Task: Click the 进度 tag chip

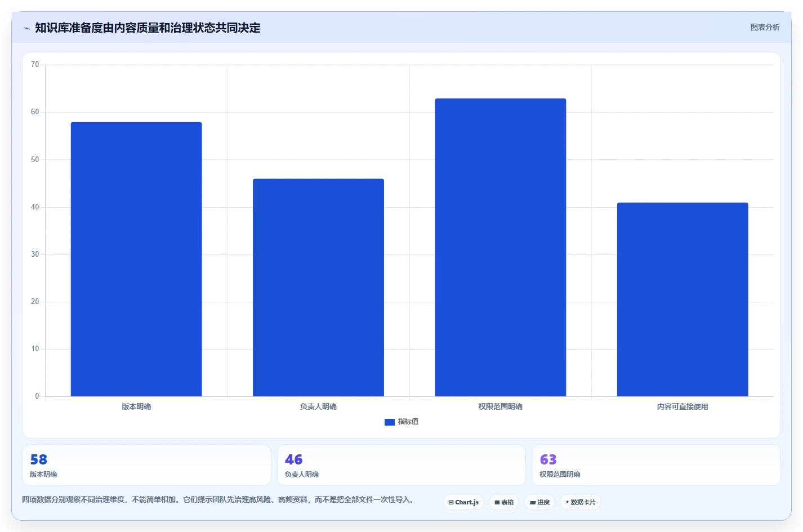Action: coord(539,502)
